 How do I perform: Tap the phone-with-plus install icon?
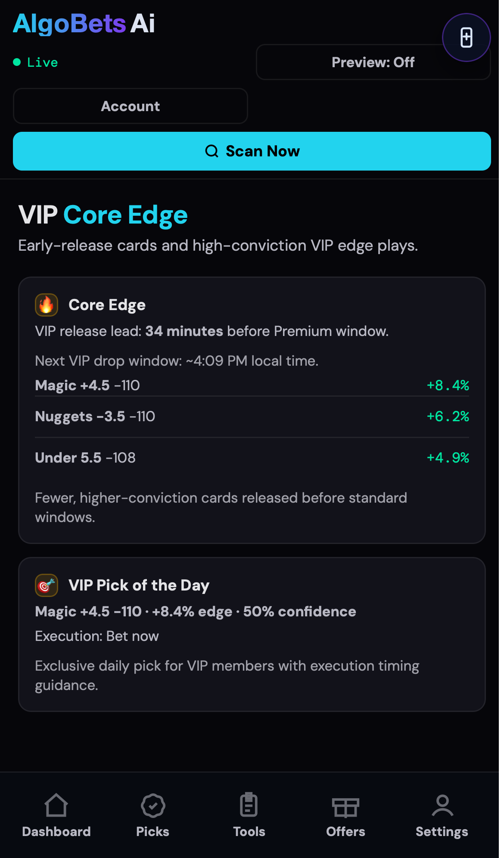click(x=467, y=37)
